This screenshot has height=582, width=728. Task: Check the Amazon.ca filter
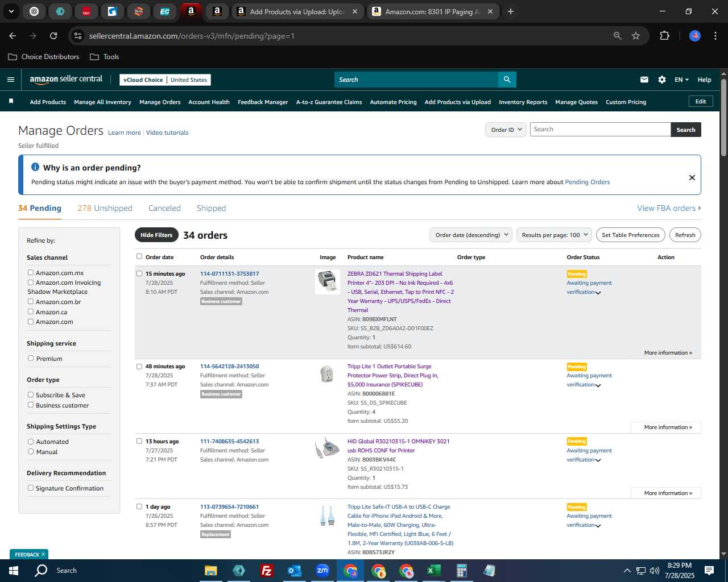[31, 311]
